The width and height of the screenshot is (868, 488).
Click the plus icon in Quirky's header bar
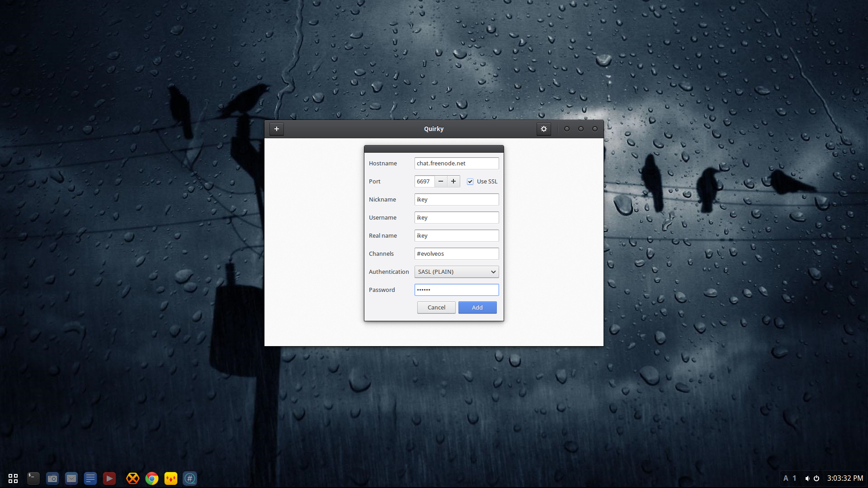(x=277, y=129)
